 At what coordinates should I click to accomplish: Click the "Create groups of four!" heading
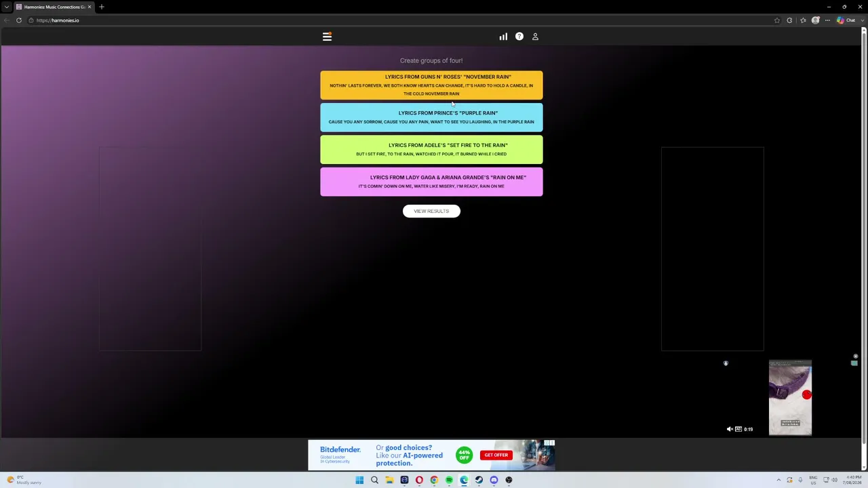point(431,60)
